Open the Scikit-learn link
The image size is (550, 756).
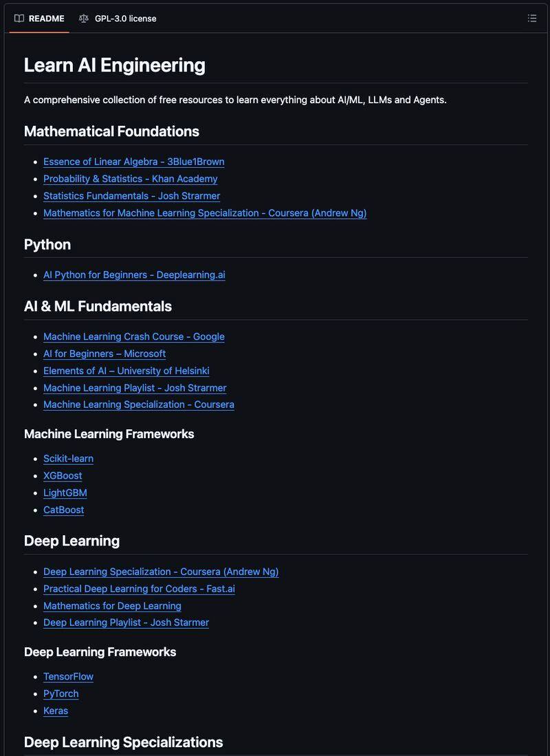[x=69, y=459]
